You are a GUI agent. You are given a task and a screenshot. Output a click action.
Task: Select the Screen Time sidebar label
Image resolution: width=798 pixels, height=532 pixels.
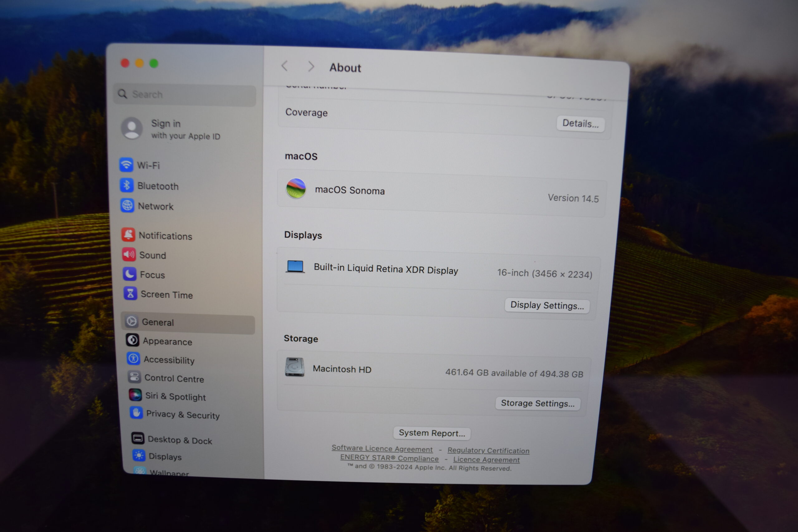[x=166, y=295]
